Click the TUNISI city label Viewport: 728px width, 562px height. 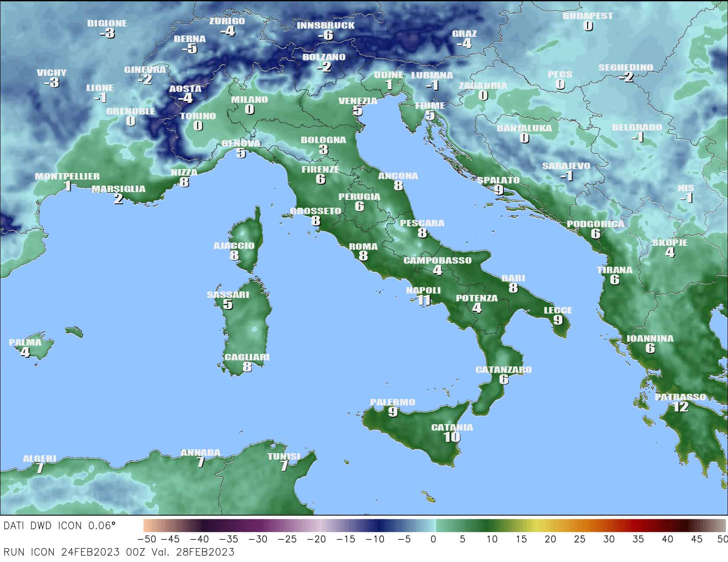(284, 457)
